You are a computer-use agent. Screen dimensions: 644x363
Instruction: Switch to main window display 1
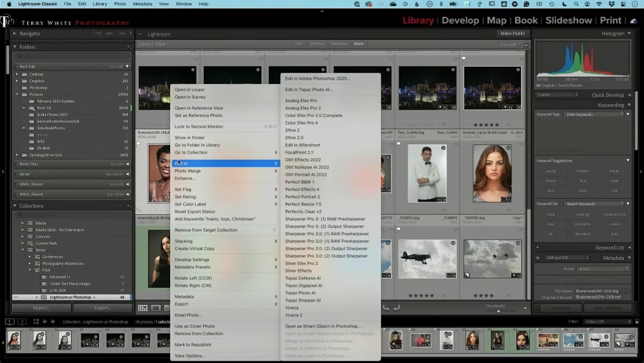[x=10, y=322]
